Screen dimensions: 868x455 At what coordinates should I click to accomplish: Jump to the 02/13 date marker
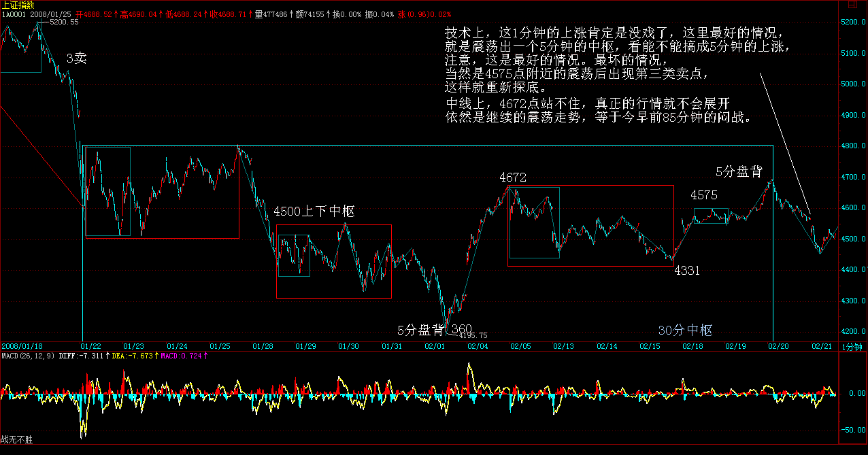pyautogui.click(x=563, y=347)
